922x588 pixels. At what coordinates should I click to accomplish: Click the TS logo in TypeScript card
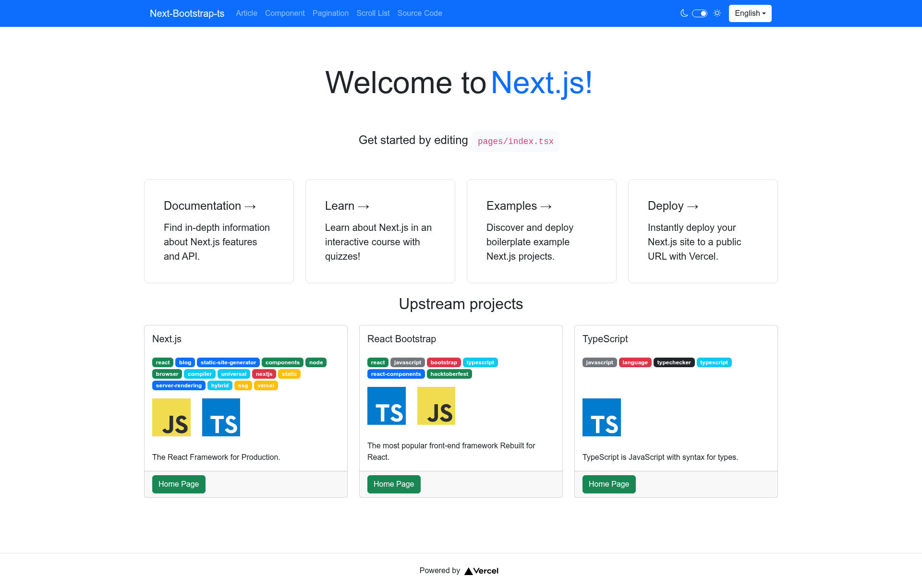coord(602,418)
